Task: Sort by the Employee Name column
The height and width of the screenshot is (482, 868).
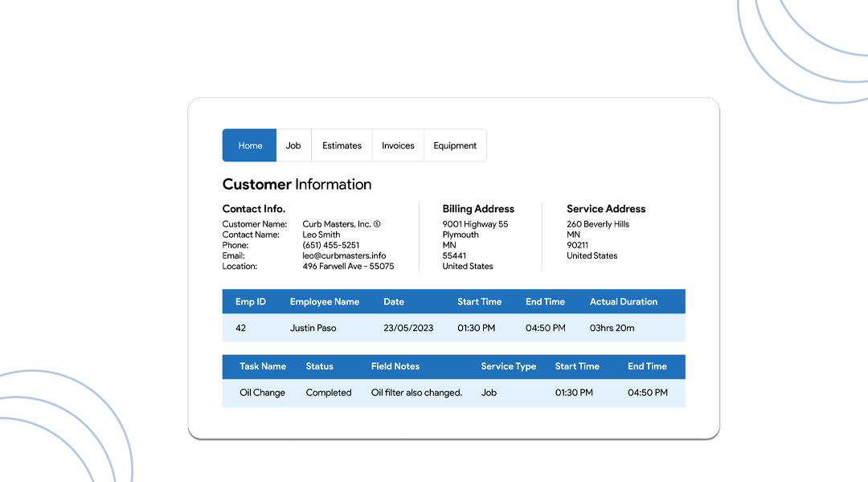Action: coord(325,301)
